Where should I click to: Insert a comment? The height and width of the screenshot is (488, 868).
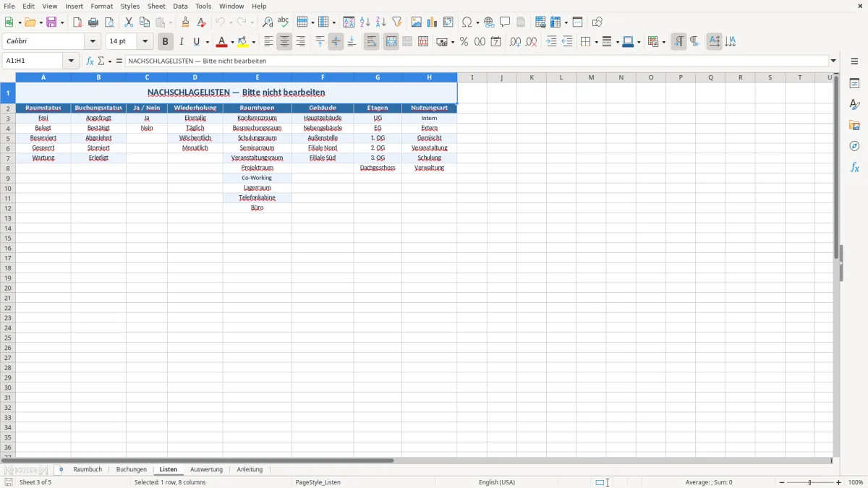point(505,22)
